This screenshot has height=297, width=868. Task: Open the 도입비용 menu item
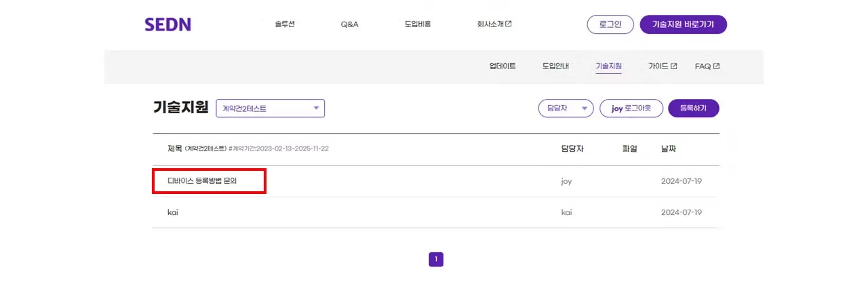pyautogui.click(x=418, y=24)
